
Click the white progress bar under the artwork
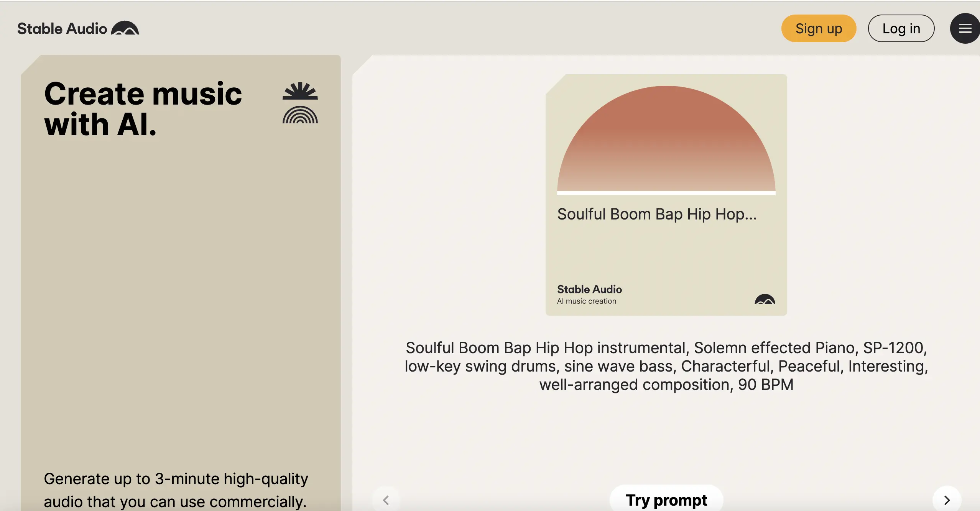point(666,193)
